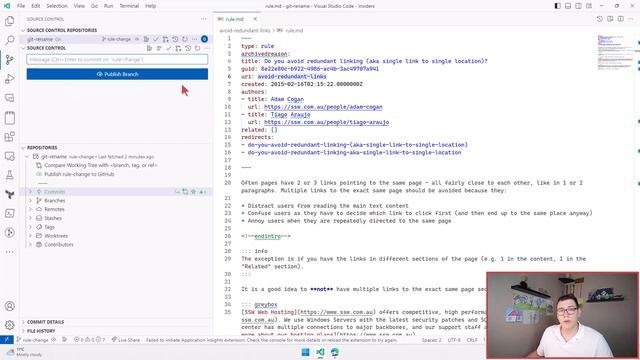640x360 pixels.
Task: Close the rule.md tab
Action: (255, 19)
